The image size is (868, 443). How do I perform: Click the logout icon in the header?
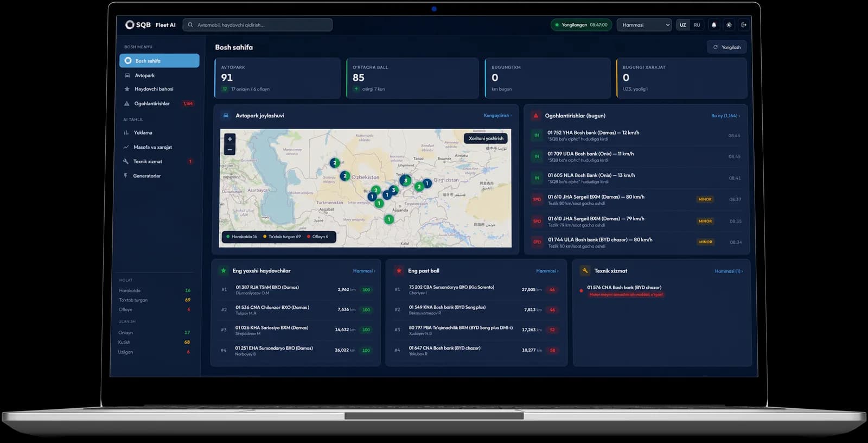click(744, 25)
